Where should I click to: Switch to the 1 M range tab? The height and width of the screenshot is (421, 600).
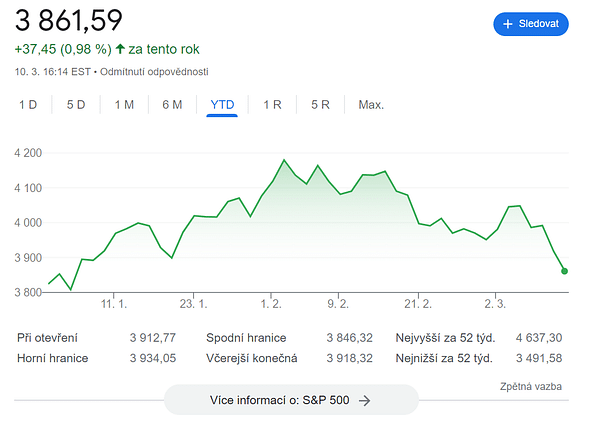click(124, 104)
